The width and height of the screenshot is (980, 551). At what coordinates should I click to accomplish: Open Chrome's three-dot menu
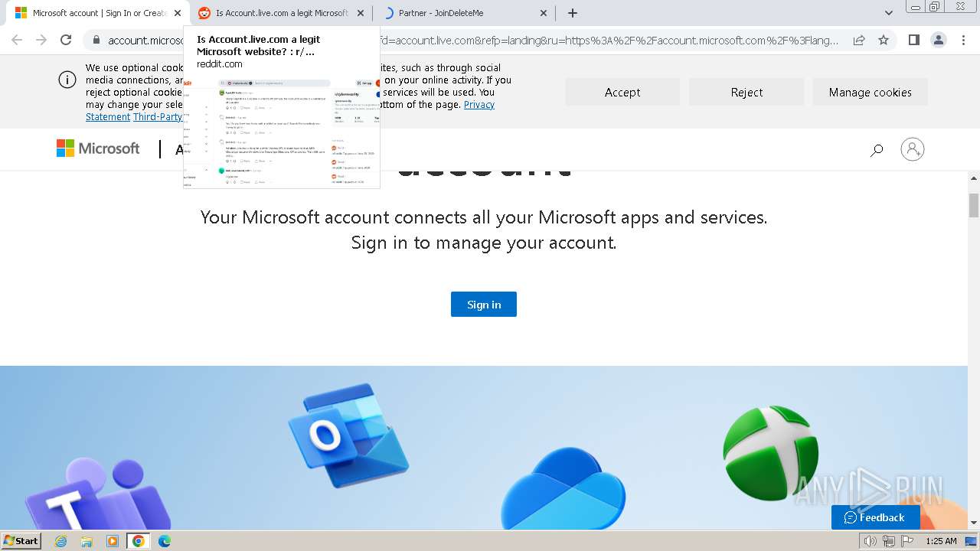tap(963, 40)
